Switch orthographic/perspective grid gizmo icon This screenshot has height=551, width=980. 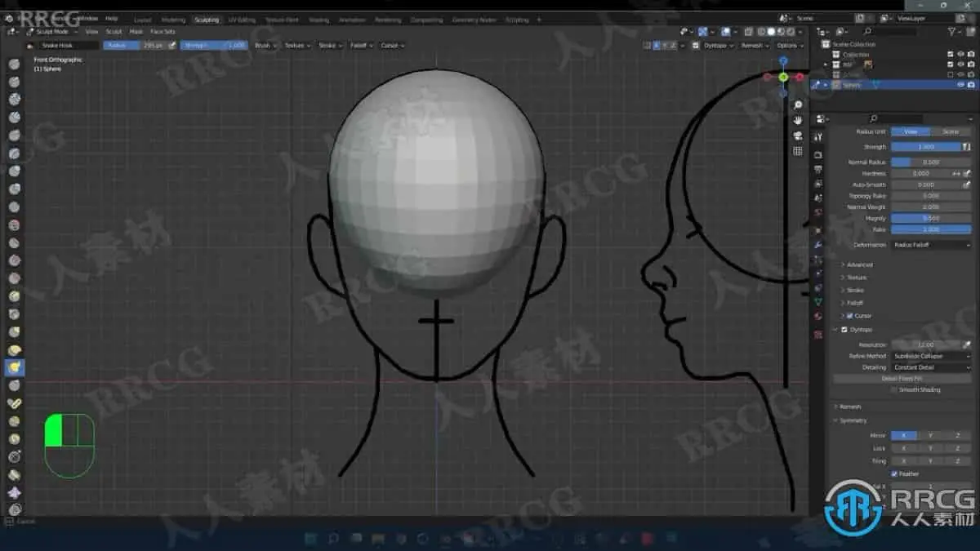click(797, 151)
